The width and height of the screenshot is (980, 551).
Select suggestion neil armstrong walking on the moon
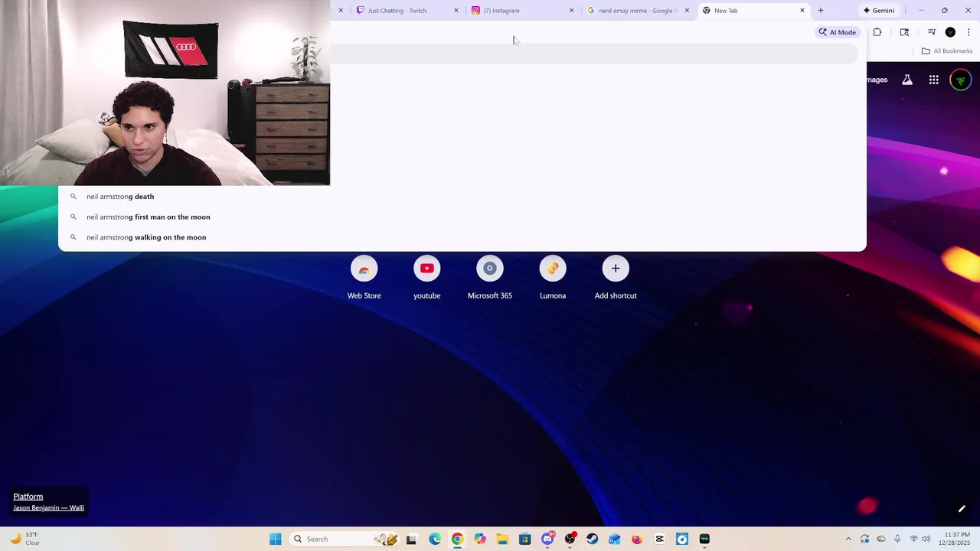(x=462, y=237)
